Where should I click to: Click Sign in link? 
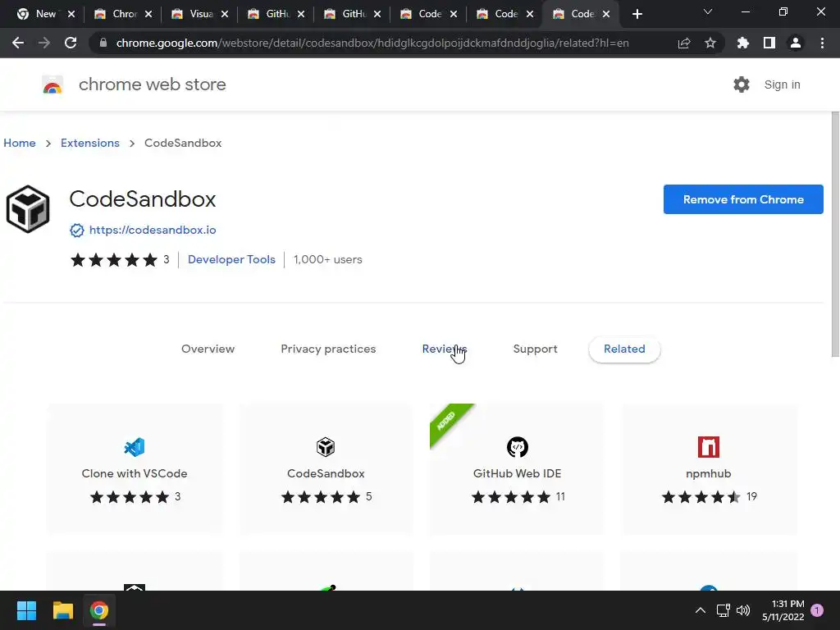(x=782, y=84)
